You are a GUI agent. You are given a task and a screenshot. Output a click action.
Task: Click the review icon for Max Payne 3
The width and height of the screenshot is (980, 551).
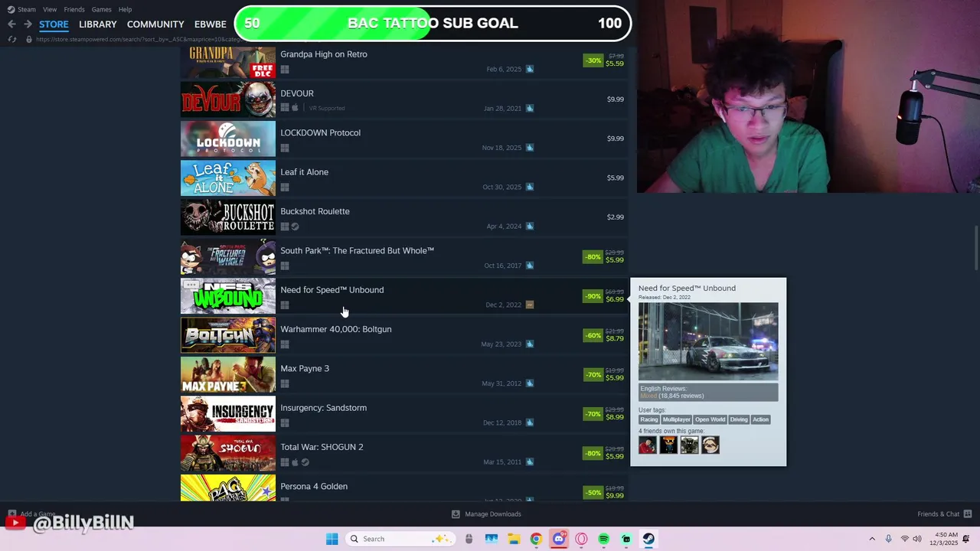coord(530,383)
